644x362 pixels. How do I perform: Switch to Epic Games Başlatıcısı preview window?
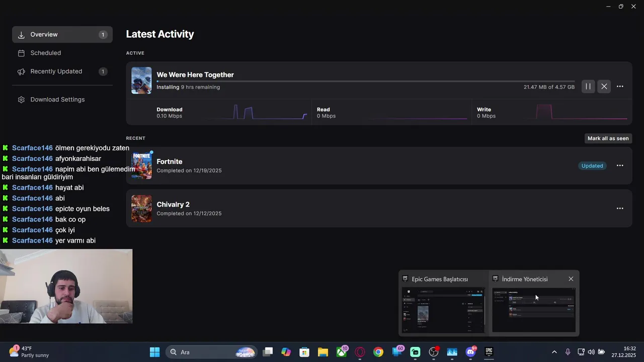click(x=443, y=303)
